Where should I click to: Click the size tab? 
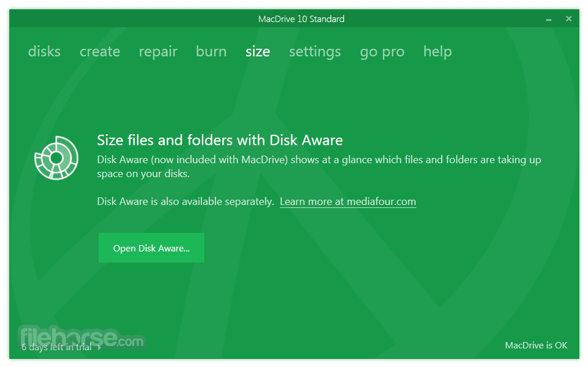tap(258, 52)
